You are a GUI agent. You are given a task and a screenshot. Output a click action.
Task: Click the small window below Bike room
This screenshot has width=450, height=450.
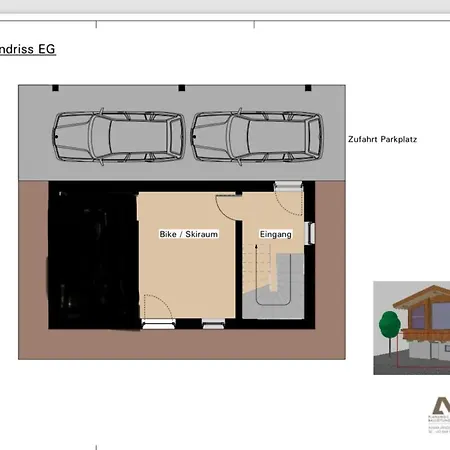pos(213,324)
